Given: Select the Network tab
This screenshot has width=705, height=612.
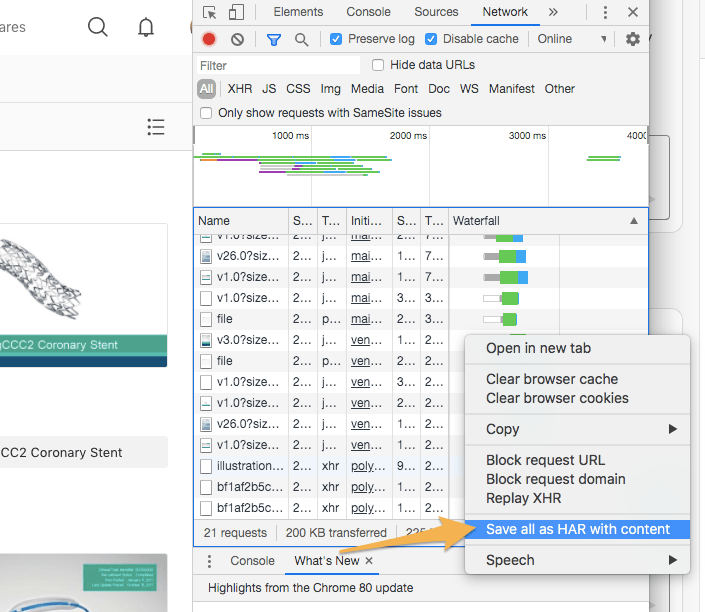Looking at the screenshot, I should (505, 12).
